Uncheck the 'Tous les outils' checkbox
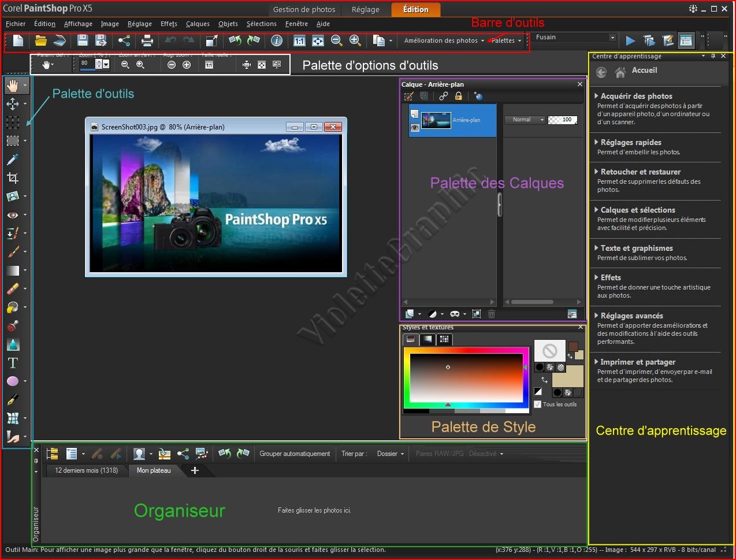This screenshot has height=560, width=736. (x=538, y=405)
